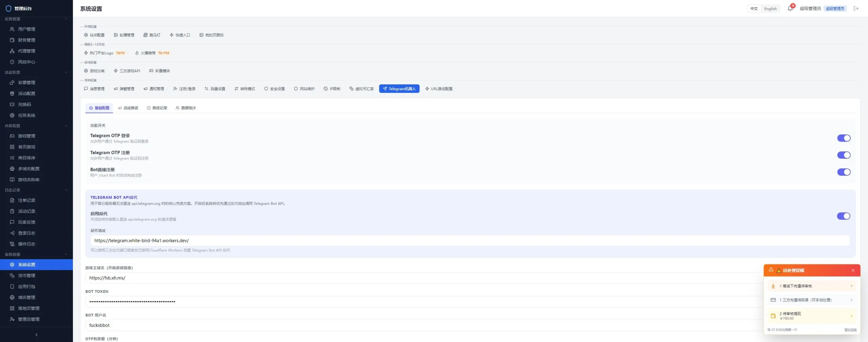The height and width of the screenshot is (342, 868).
Task: Click the 反代地址 input field
Action: pos(470,241)
